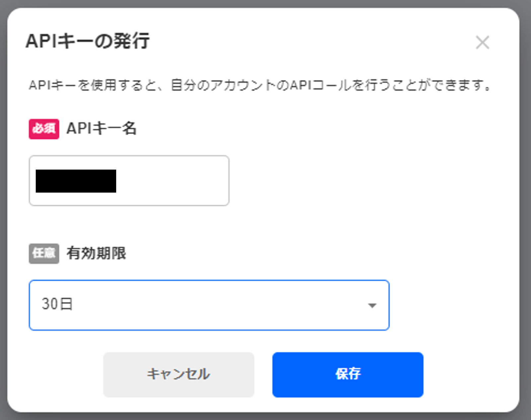Click the APIキーの発行 dialog title

pos(88,41)
